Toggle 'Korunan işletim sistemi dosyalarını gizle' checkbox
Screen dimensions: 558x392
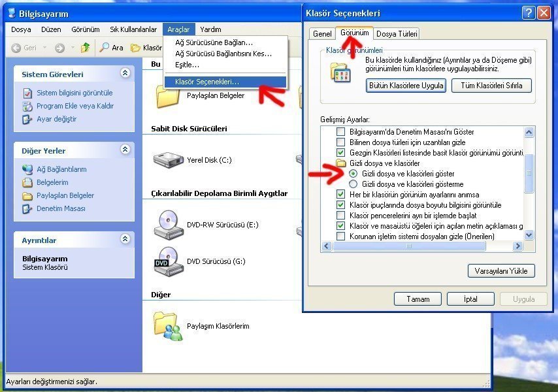coord(340,237)
